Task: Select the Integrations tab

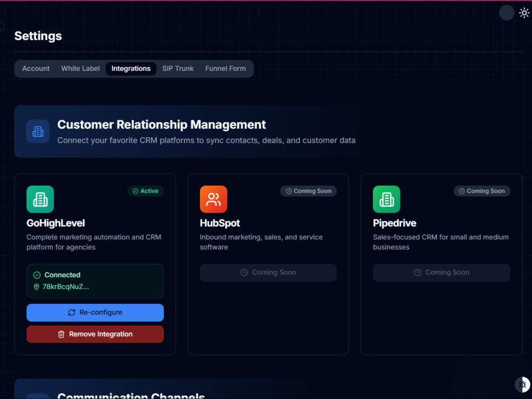Action: pyautogui.click(x=131, y=69)
